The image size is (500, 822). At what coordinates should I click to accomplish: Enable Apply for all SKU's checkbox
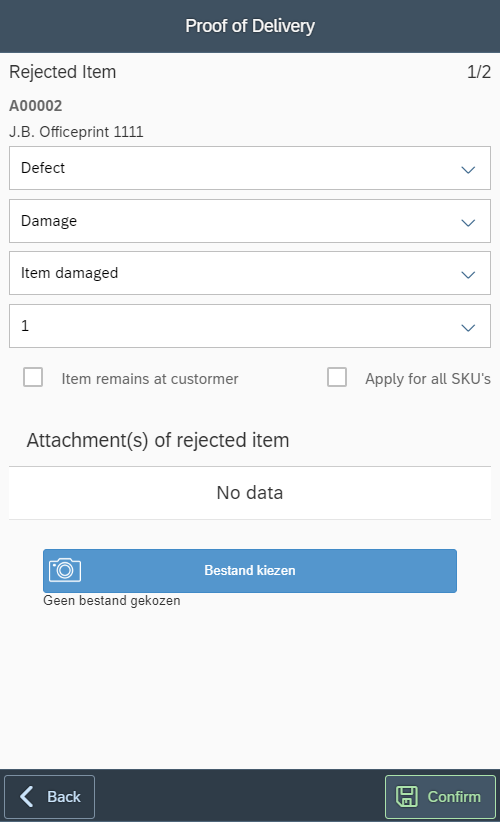click(x=337, y=377)
